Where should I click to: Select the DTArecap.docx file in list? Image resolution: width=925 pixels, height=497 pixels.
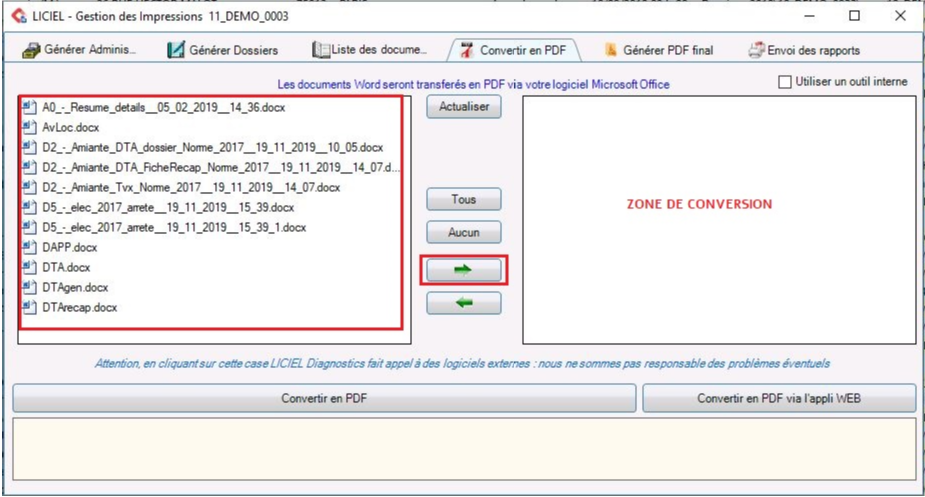(x=79, y=307)
